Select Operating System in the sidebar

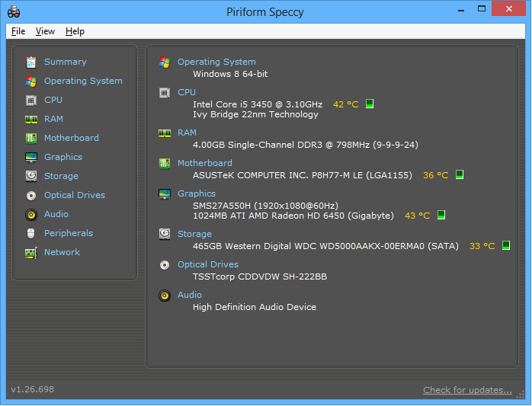coord(83,81)
